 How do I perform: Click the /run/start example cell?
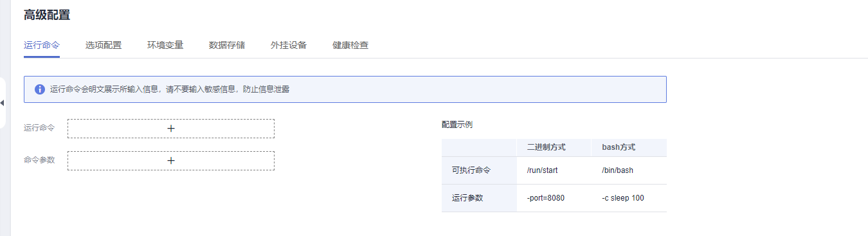[x=542, y=170]
